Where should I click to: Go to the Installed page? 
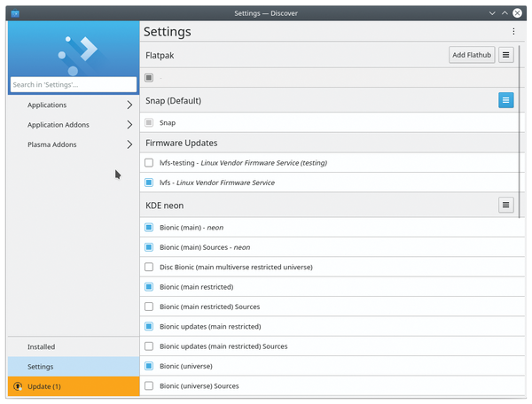[x=74, y=346]
